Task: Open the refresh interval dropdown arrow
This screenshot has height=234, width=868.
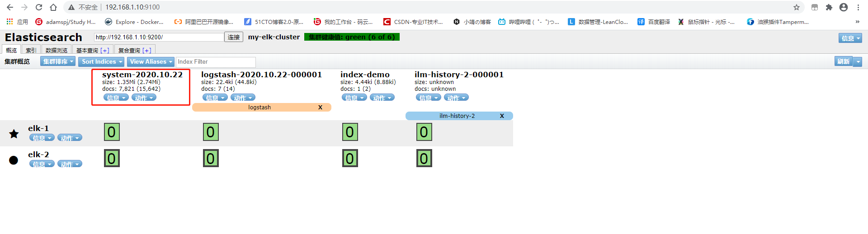Action: pyautogui.click(x=858, y=61)
